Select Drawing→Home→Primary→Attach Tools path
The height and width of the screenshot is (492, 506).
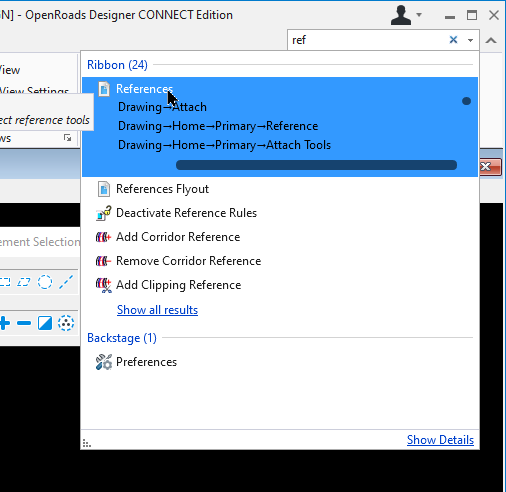click(x=224, y=145)
